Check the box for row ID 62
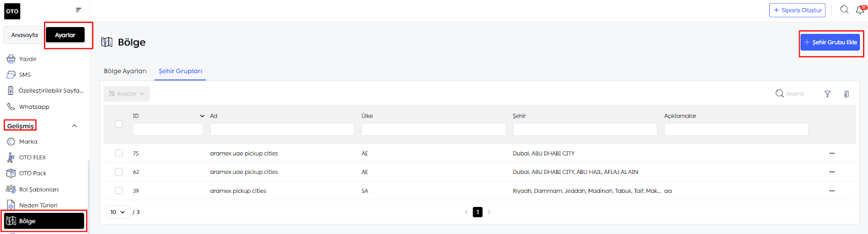 [119, 172]
